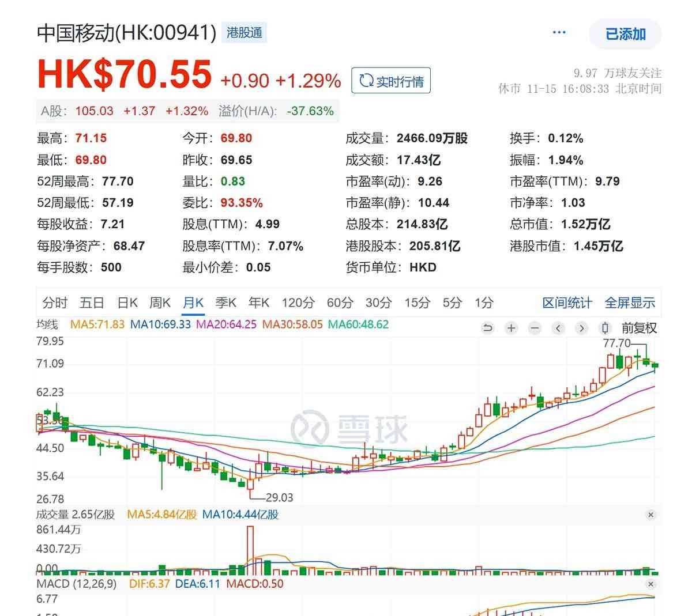692x616 pixels.
Task: Click the 港股通 tag beside stock name
Action: tap(244, 33)
